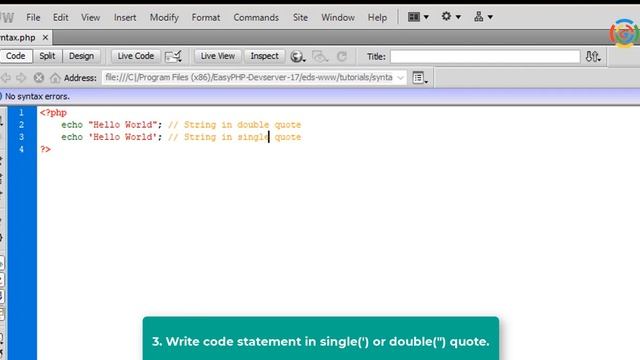Click the check browser compatibility icon
This screenshot has height=360, width=640.
coord(173,56)
